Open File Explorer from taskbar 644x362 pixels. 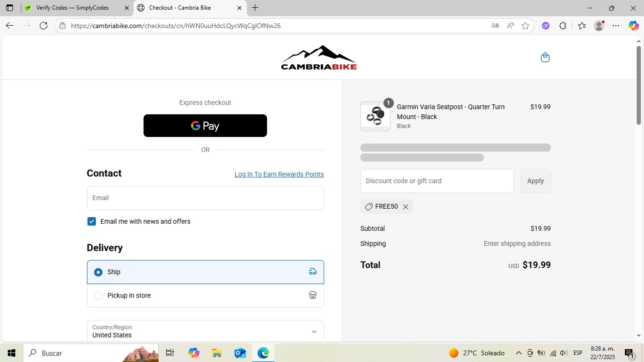click(217, 353)
